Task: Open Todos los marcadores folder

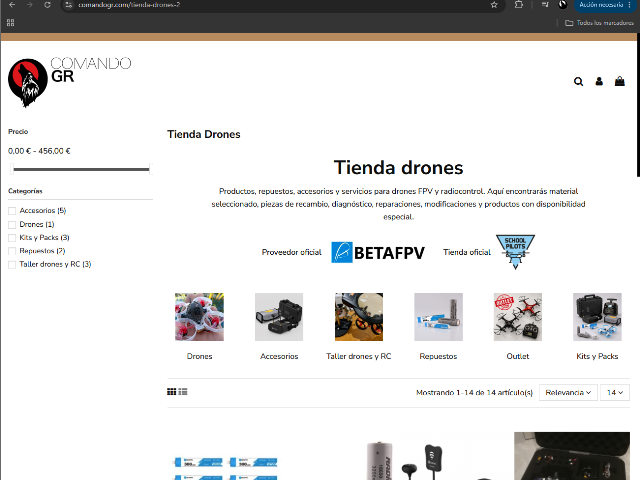Action: click(599, 23)
